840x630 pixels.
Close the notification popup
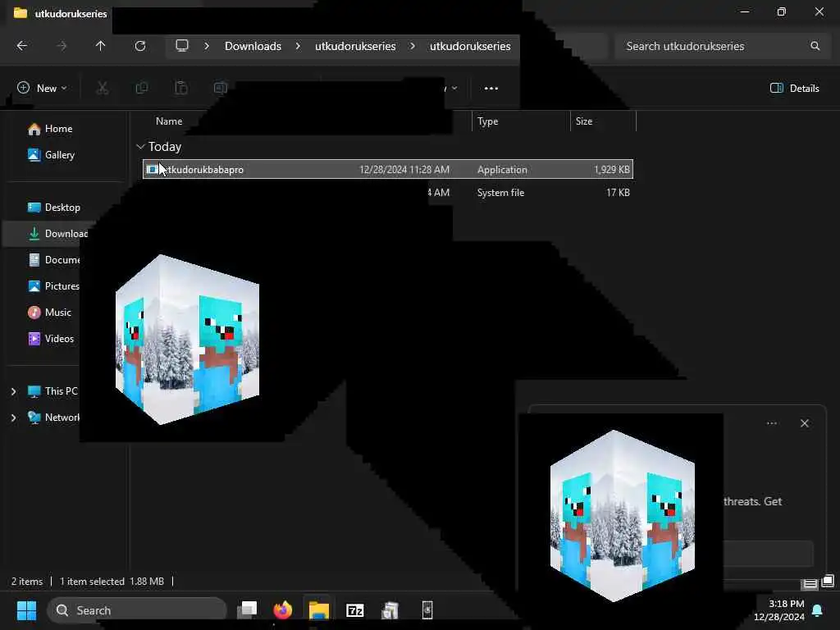tap(805, 423)
